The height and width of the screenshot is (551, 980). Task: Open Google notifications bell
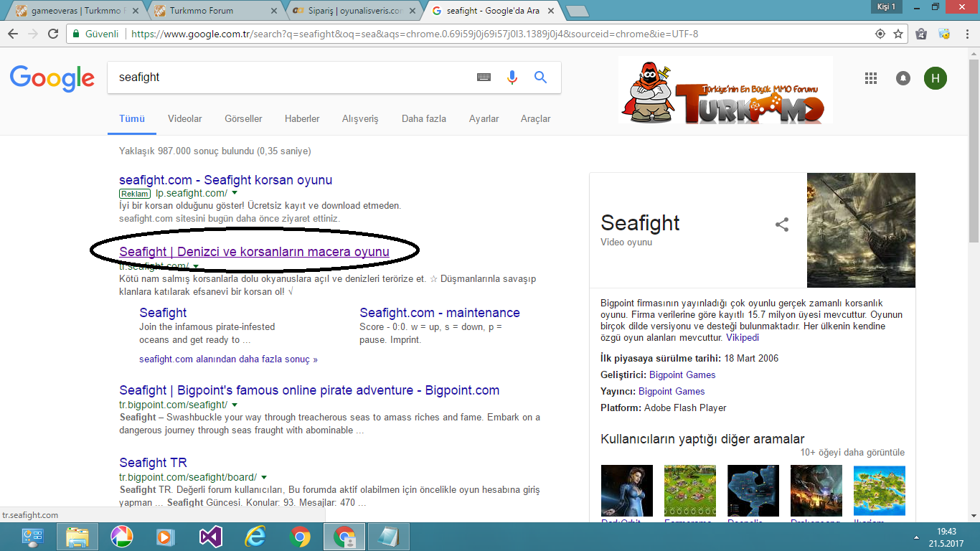coord(903,78)
